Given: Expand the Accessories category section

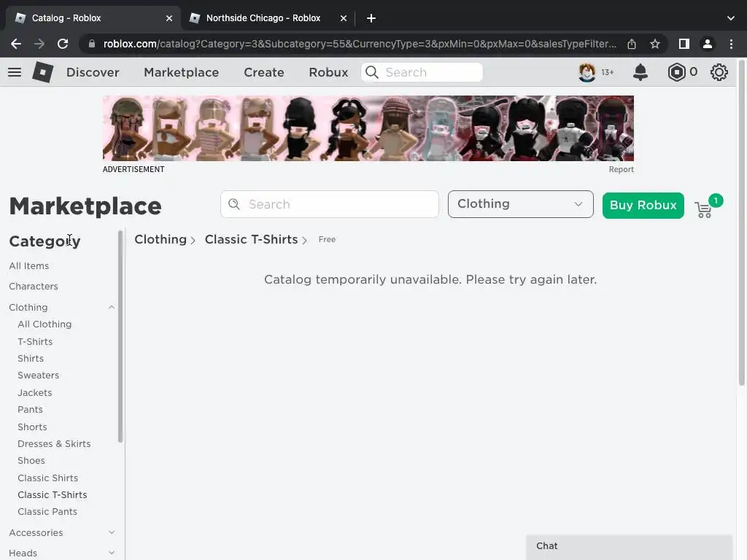Looking at the screenshot, I should pyautogui.click(x=112, y=532).
